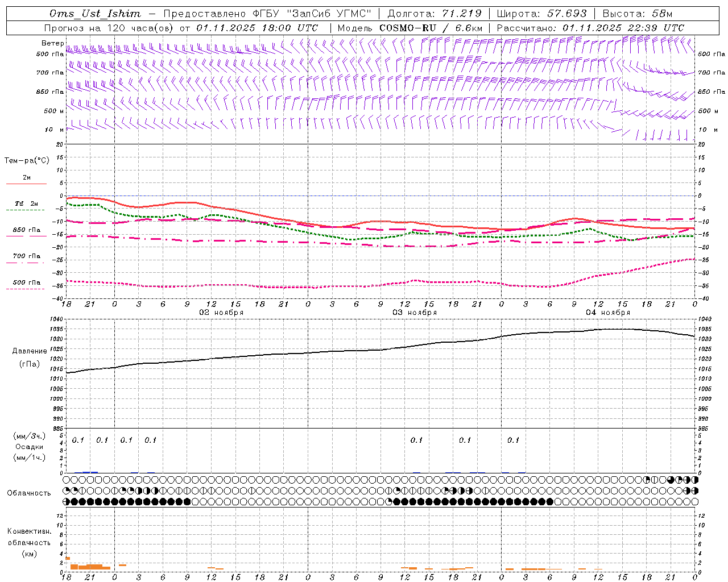Select the Осадки precipitation label

click(29, 447)
